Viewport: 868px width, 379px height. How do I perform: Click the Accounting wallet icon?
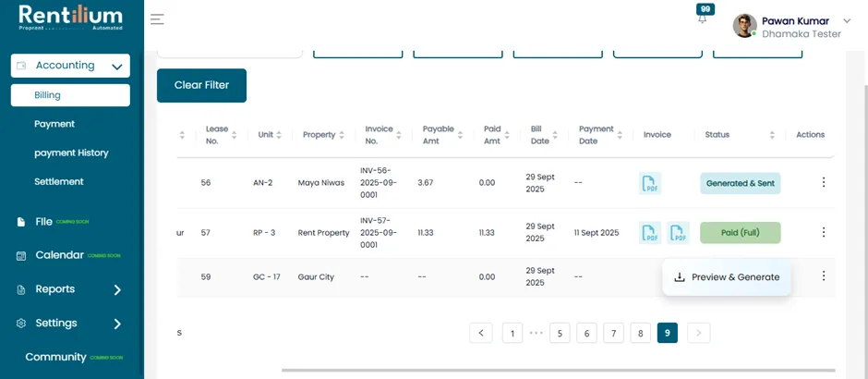tap(21, 66)
